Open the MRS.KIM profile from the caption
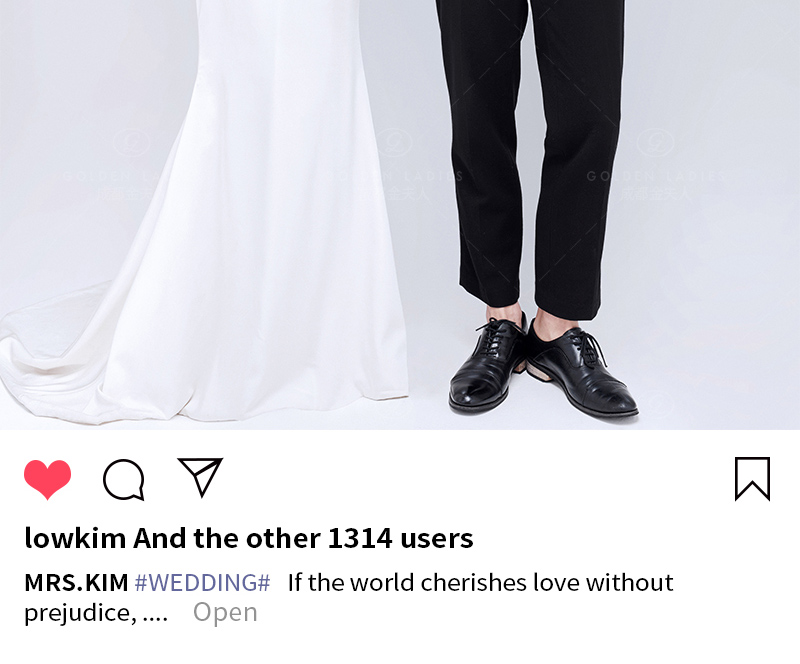 tap(76, 582)
